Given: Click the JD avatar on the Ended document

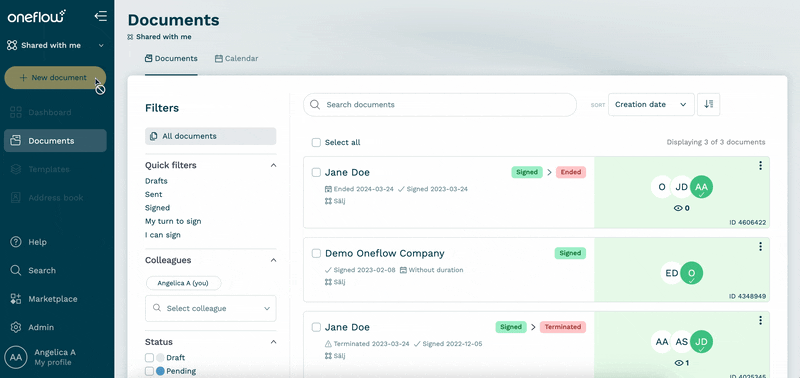Looking at the screenshot, I should 682,187.
